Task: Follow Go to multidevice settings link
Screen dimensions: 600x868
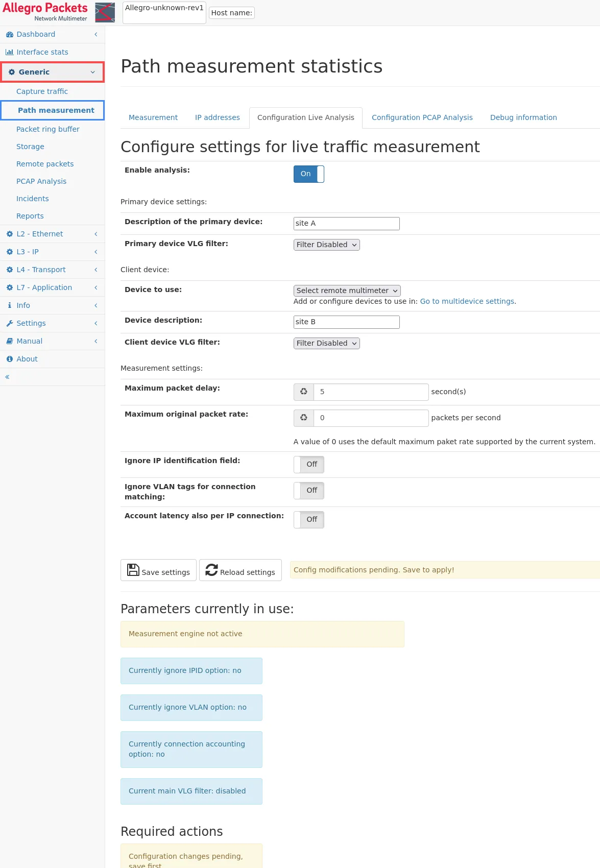Action: click(467, 301)
